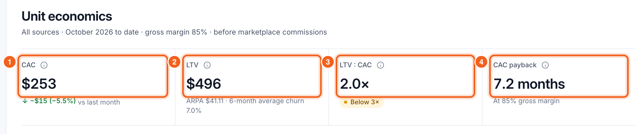Click the Unit economics heading
This screenshot has height=134, width=644.
pyautogui.click(x=67, y=16)
